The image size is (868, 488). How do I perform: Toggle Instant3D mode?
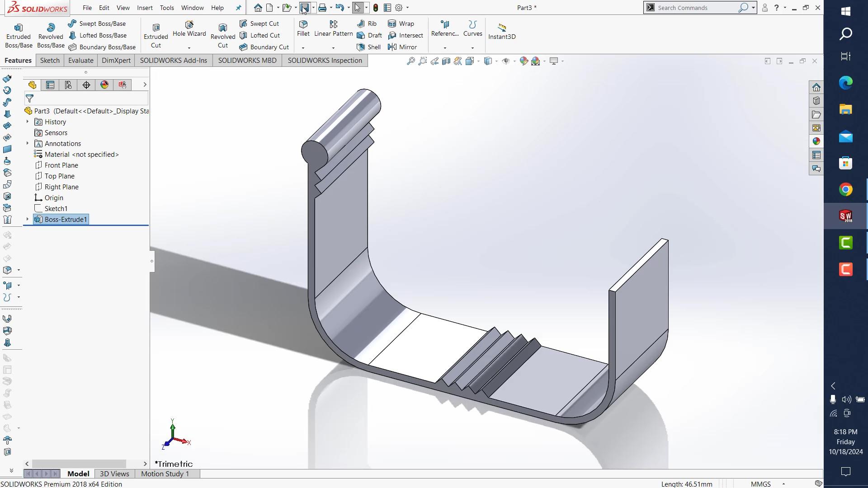502,31
